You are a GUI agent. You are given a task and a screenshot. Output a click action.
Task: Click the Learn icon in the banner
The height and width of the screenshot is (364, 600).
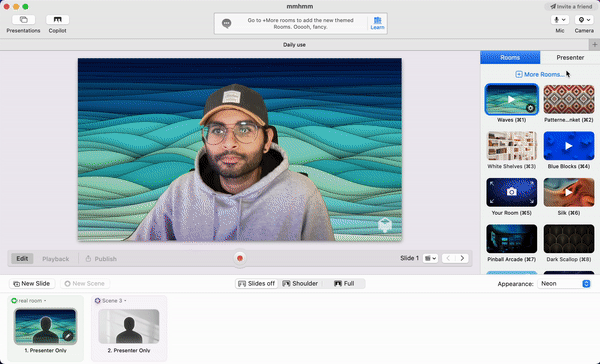pyautogui.click(x=377, y=23)
